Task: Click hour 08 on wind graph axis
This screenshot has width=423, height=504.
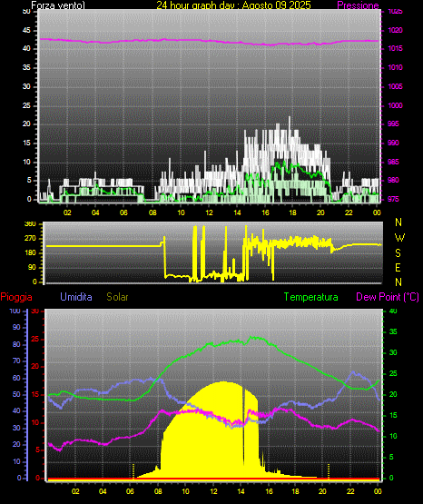Action: tap(152, 212)
